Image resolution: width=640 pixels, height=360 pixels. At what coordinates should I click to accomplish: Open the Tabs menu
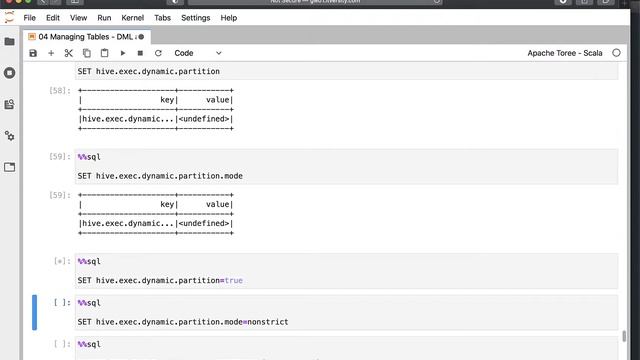[162, 18]
